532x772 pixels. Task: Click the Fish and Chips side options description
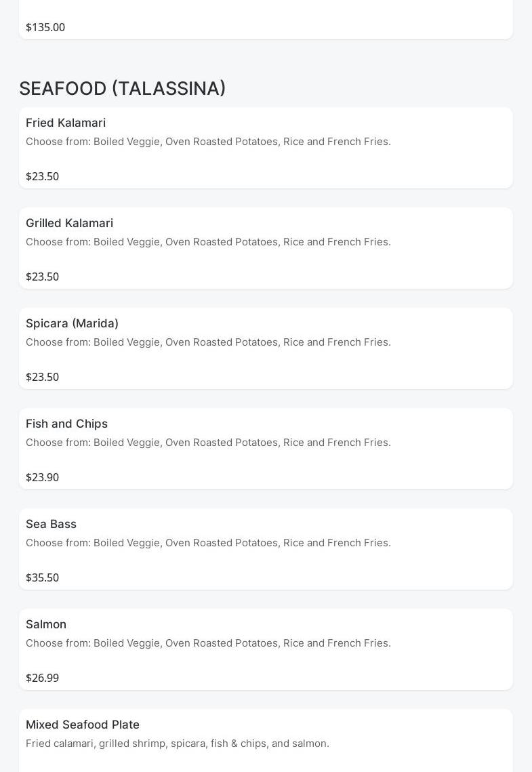click(208, 443)
